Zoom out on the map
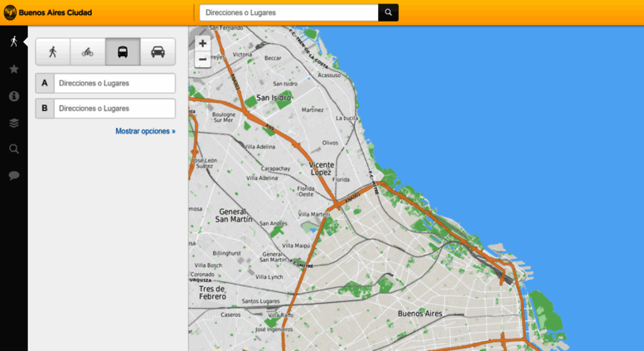The width and height of the screenshot is (644, 351). coord(202,60)
